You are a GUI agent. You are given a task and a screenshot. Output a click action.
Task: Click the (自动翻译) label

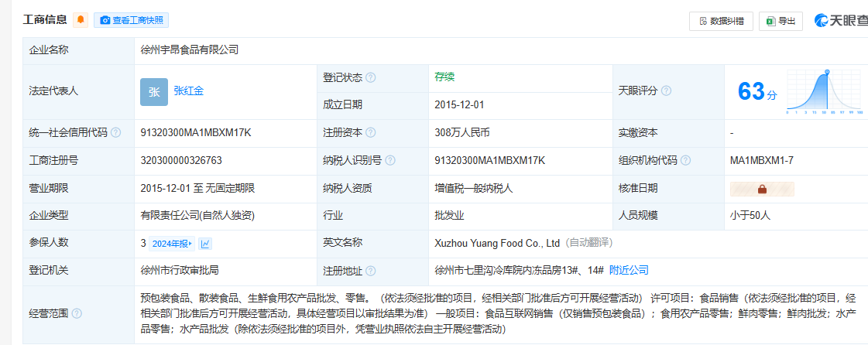[x=588, y=243]
